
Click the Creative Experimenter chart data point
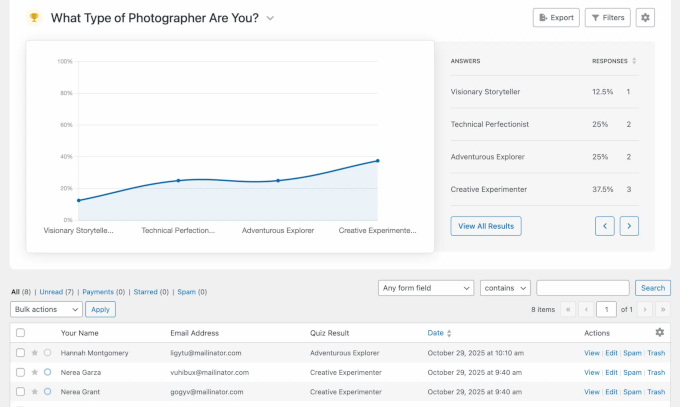point(378,161)
